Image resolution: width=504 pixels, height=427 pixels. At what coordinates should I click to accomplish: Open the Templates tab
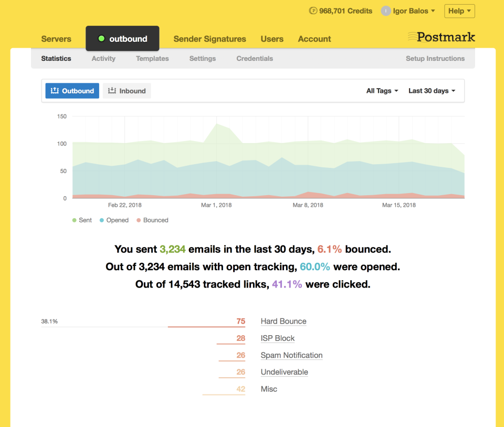152,58
